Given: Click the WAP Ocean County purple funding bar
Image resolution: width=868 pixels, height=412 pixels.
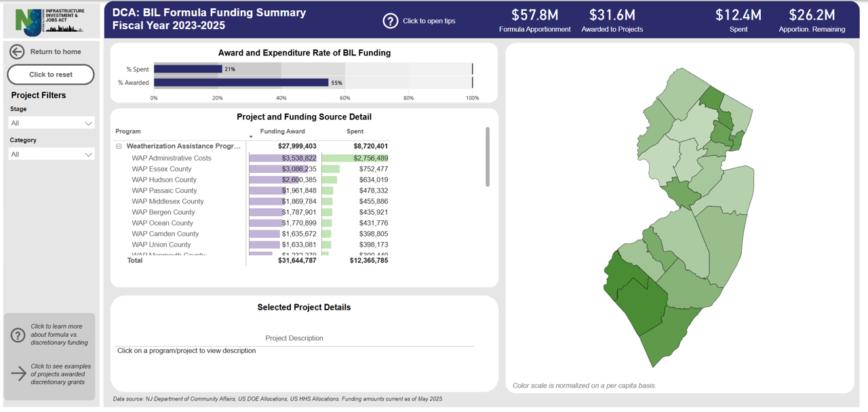Looking at the screenshot, I should 264,223.
